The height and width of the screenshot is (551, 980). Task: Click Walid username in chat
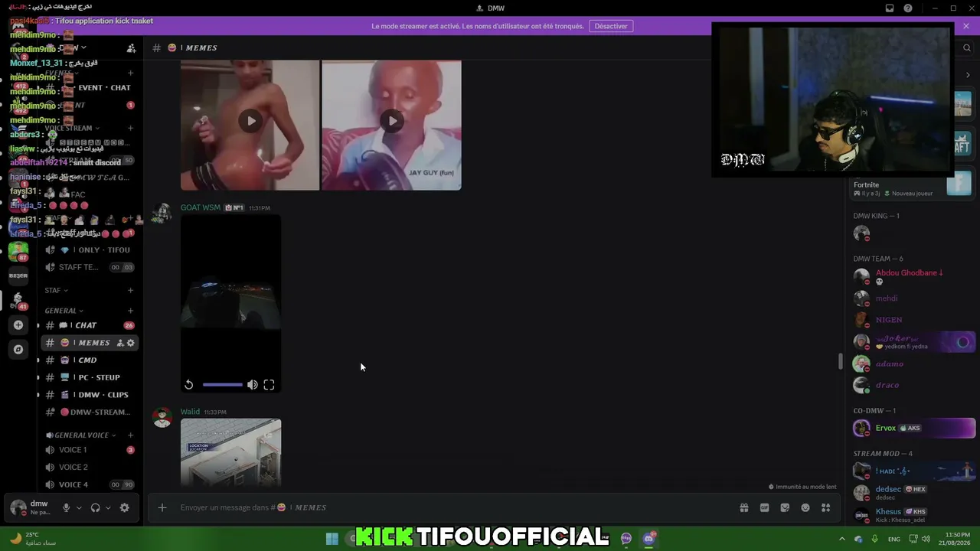(190, 412)
